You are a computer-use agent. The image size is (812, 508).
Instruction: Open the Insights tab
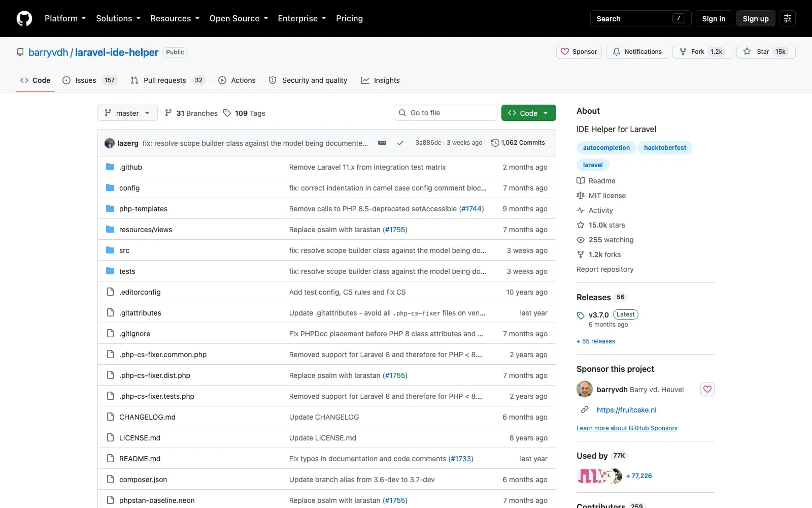[x=381, y=80]
